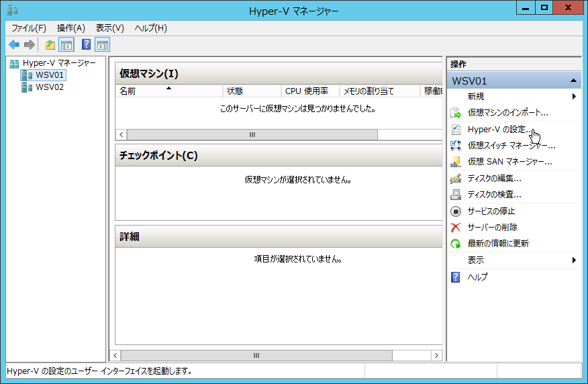Open the ファイル(F) menu

(29, 28)
